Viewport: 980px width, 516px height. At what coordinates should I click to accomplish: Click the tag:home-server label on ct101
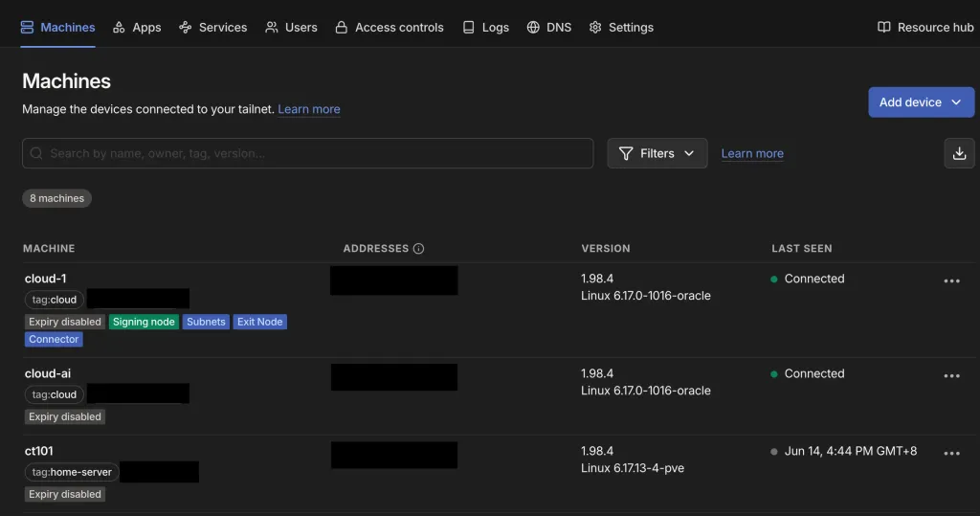coord(72,472)
